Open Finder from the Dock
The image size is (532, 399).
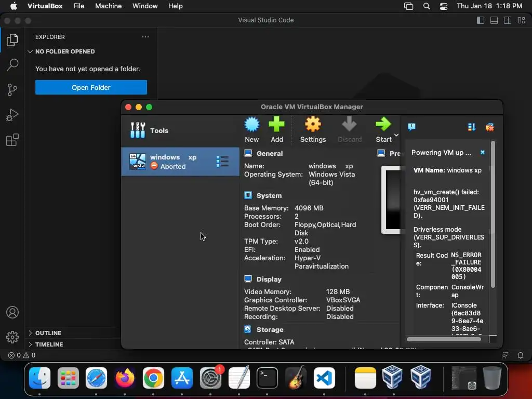click(39, 378)
